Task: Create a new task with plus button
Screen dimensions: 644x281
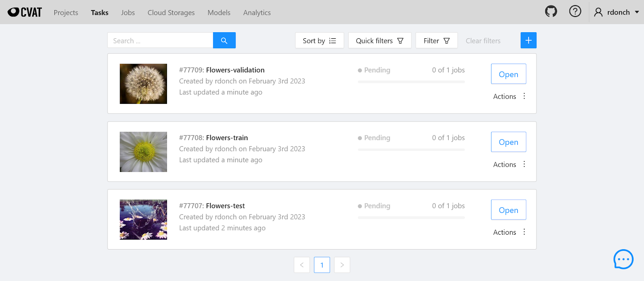Action: point(528,40)
